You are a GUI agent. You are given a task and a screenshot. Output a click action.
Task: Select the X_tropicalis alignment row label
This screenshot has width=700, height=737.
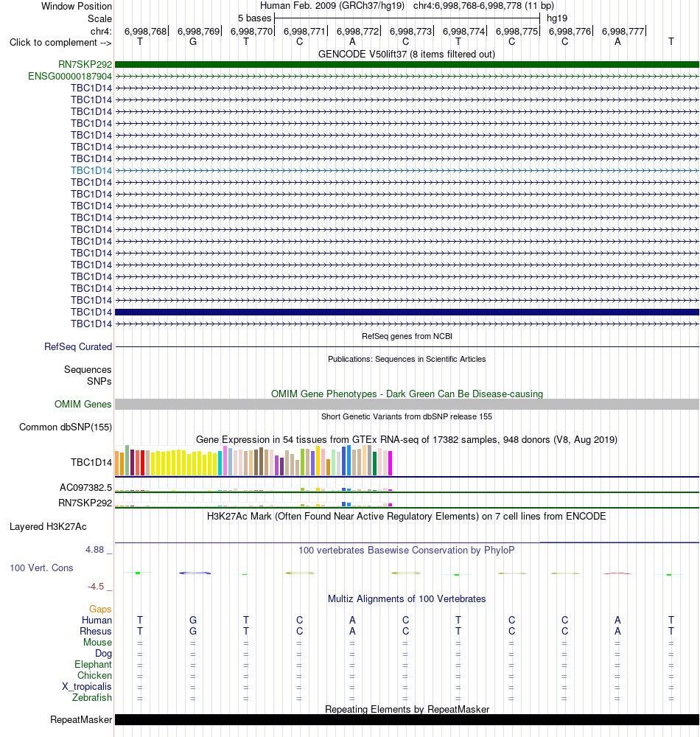click(x=87, y=687)
